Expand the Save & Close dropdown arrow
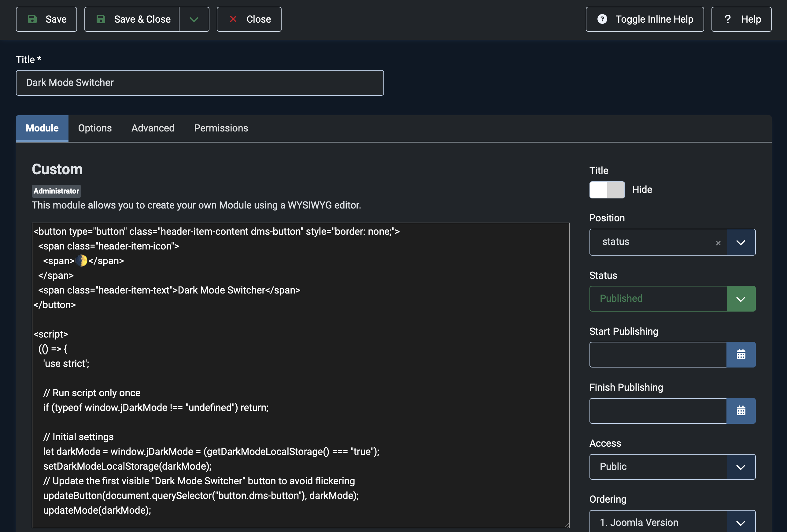The height and width of the screenshot is (532, 787). pyautogui.click(x=194, y=19)
